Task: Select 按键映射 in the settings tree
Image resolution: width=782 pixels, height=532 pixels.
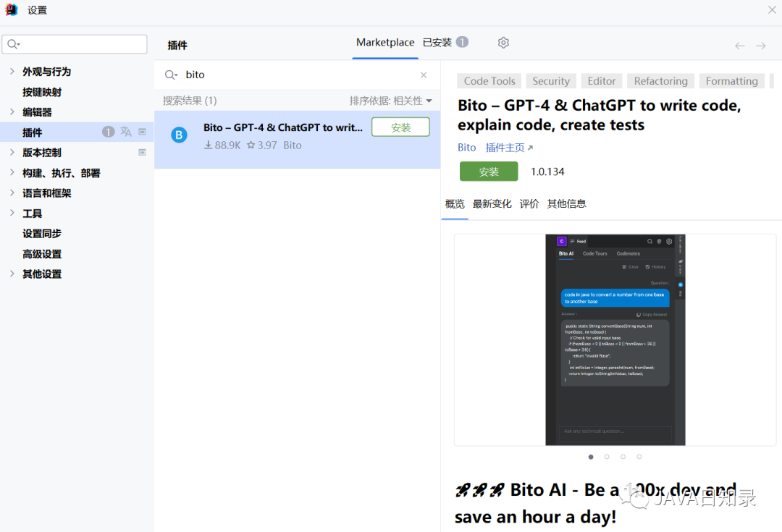Action: (x=43, y=92)
